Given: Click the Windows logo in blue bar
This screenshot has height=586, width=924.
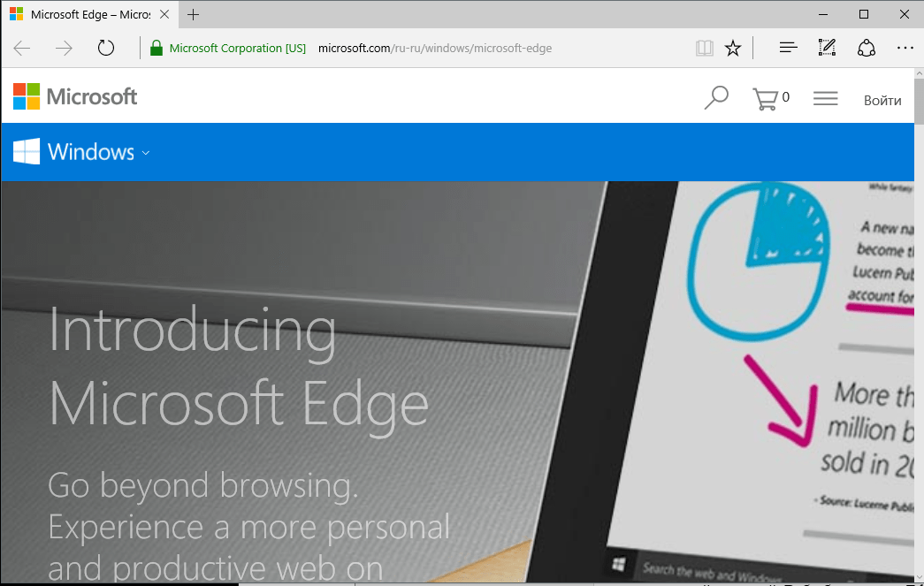Looking at the screenshot, I should (x=27, y=151).
